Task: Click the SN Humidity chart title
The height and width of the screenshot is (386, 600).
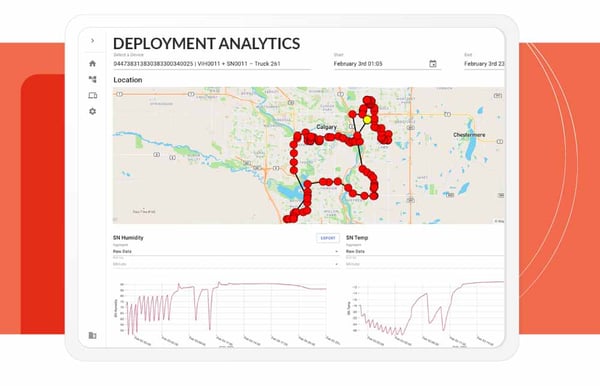Action: point(128,238)
